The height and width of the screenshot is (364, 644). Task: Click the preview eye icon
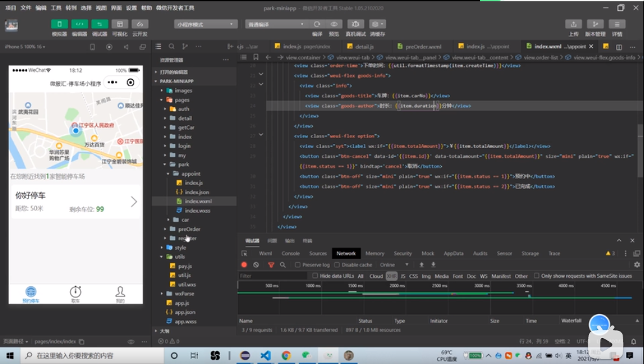(x=334, y=24)
